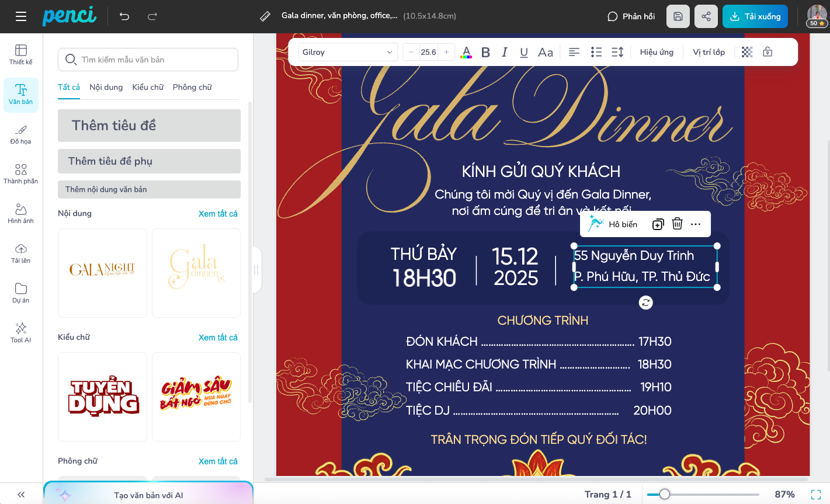
Task: Click the lock layer icon
Action: tap(768, 52)
